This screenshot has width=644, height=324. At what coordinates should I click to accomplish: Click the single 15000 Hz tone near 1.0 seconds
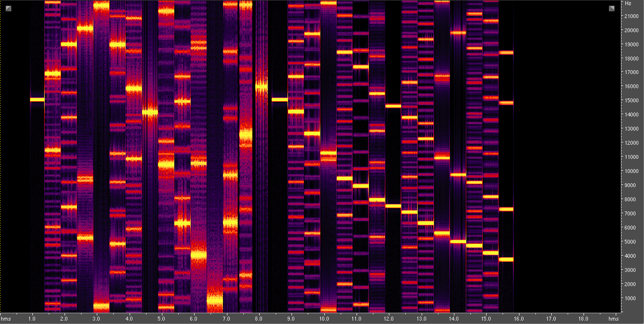pos(37,100)
